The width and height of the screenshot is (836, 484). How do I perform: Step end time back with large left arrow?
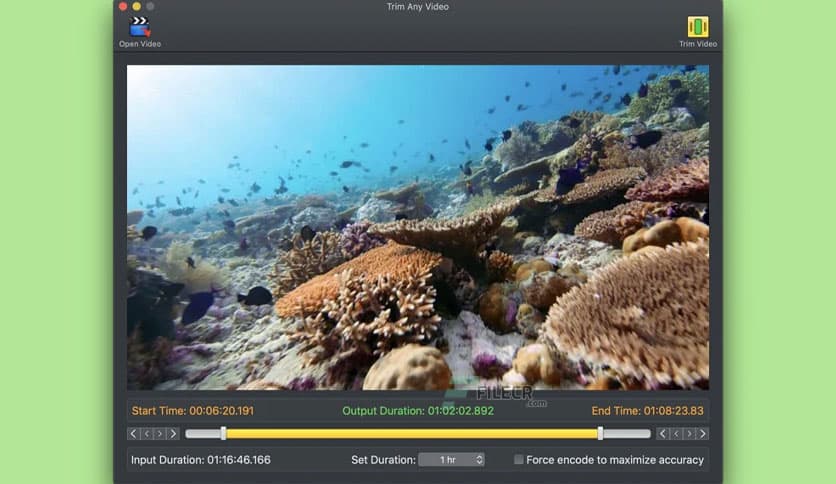click(663, 434)
